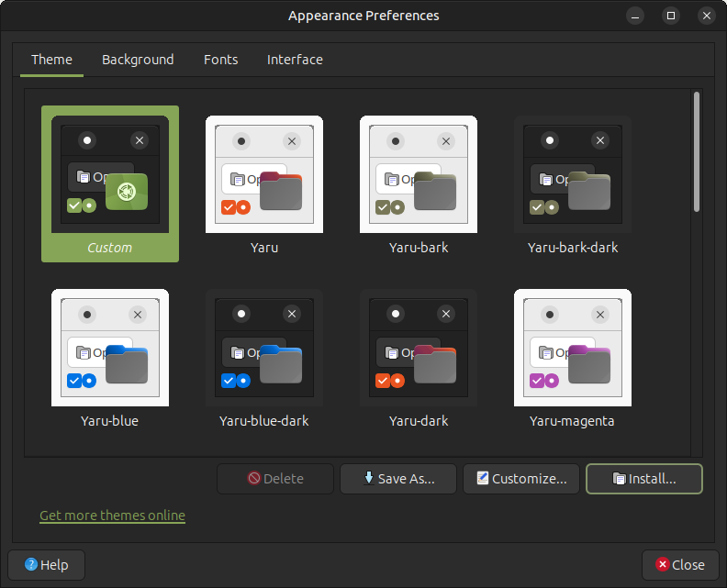Click the magenta folder icon in Yaru-magenta preview
727x588 pixels.
pyautogui.click(x=589, y=363)
